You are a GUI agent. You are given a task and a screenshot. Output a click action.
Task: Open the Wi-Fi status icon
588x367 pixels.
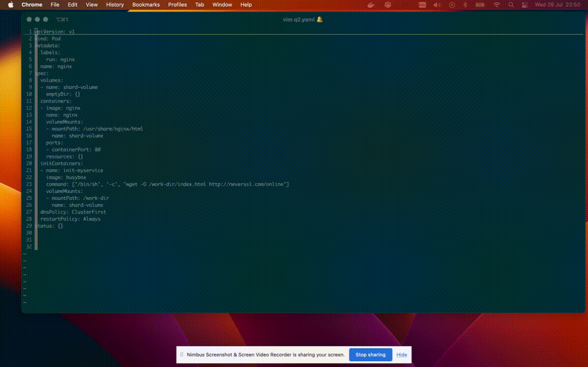[x=496, y=5]
